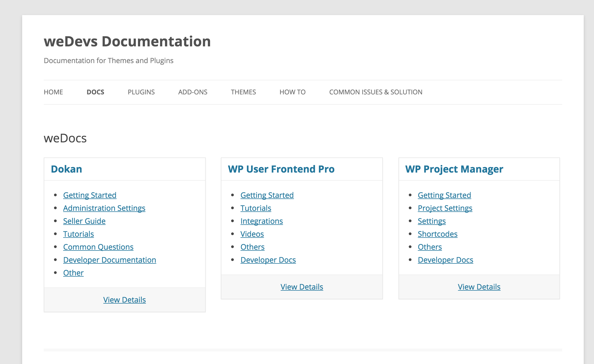Image resolution: width=594 pixels, height=364 pixels.
Task: Open the Seller Guide link
Action: point(84,221)
